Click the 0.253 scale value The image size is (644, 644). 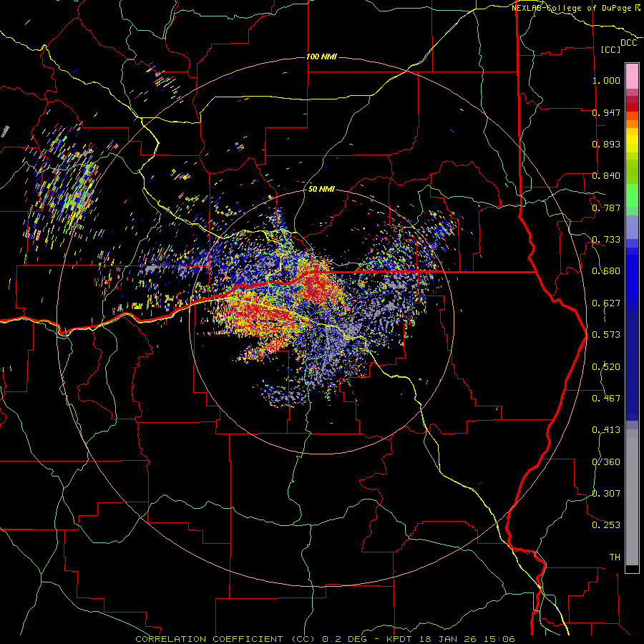(x=606, y=525)
